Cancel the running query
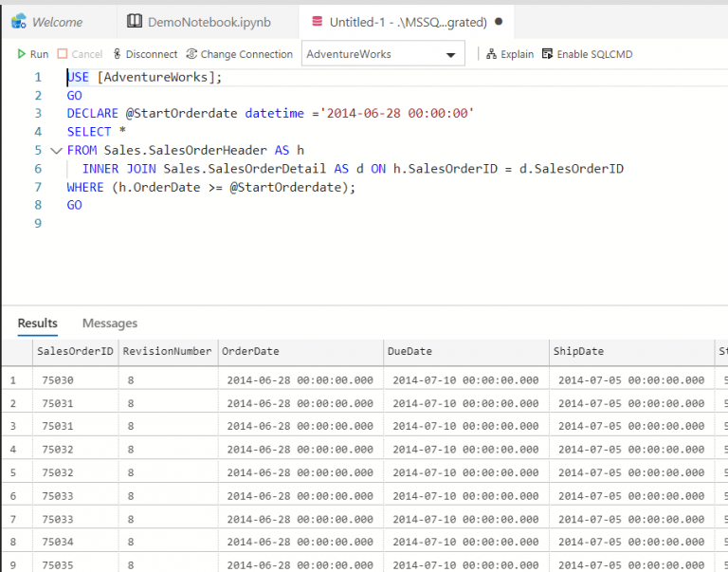Viewport: 728px width, 572px height. coord(80,54)
